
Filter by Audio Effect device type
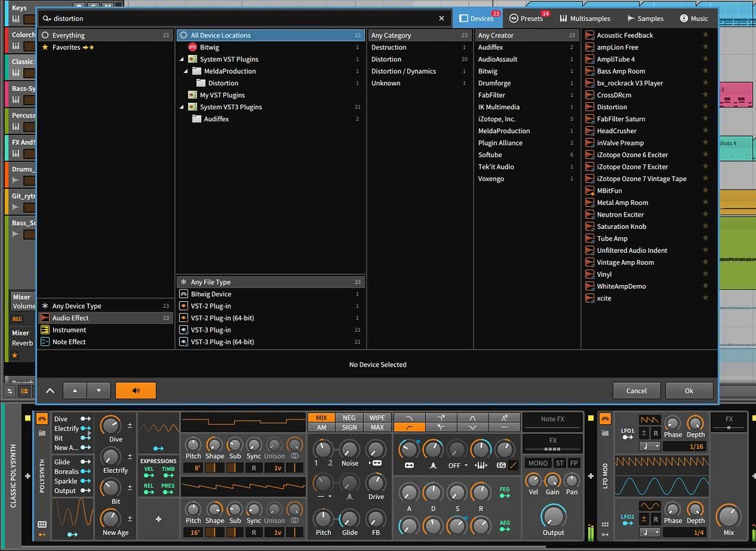pyautogui.click(x=105, y=318)
